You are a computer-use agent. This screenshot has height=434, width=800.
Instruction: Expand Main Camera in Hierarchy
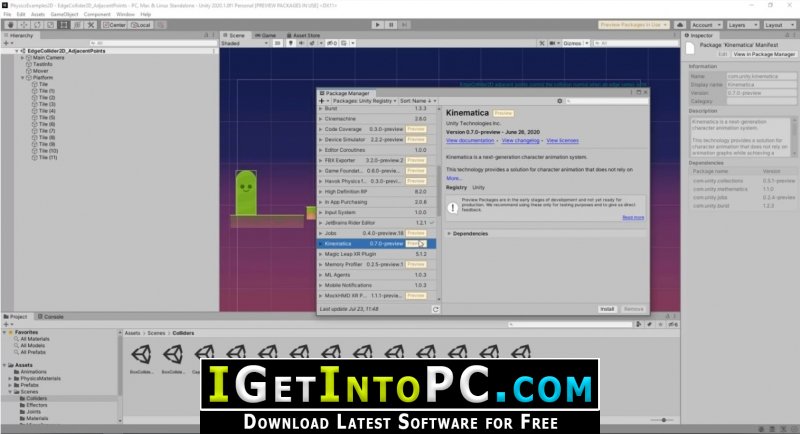[22, 58]
